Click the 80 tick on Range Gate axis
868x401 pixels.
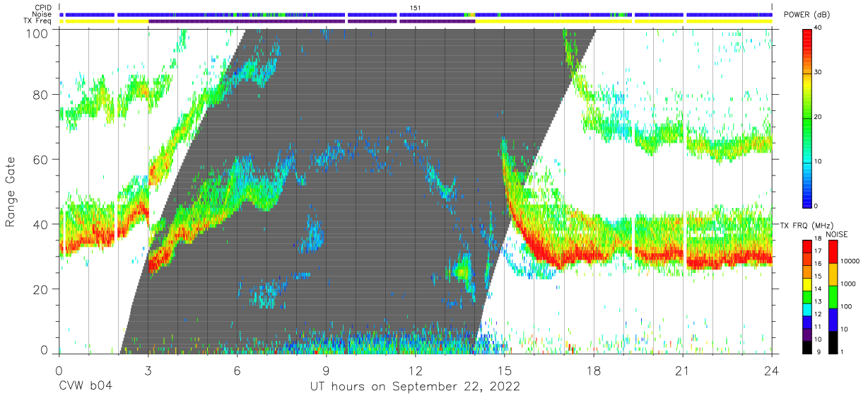click(41, 95)
